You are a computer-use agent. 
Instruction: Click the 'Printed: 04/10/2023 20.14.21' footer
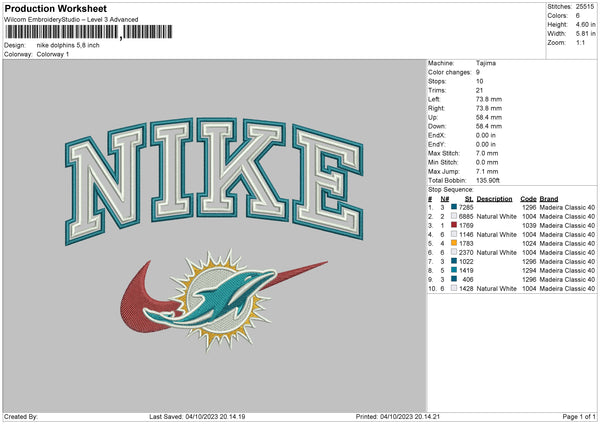click(x=398, y=416)
